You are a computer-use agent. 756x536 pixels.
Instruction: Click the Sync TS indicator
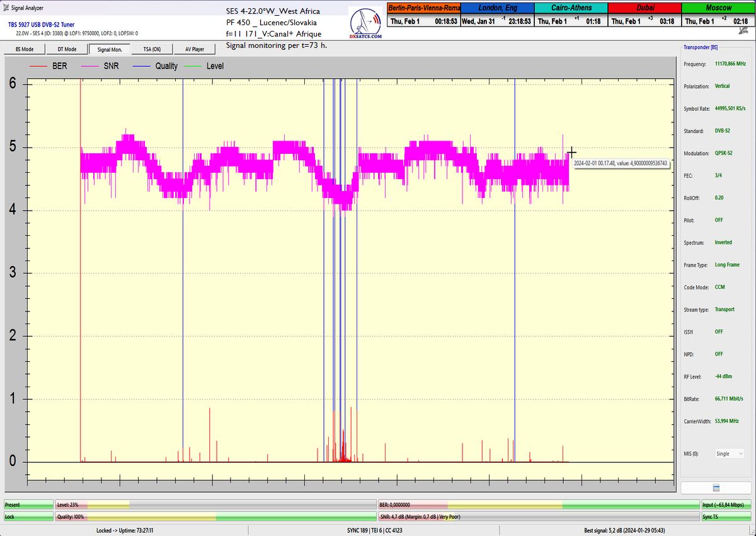tap(727, 516)
